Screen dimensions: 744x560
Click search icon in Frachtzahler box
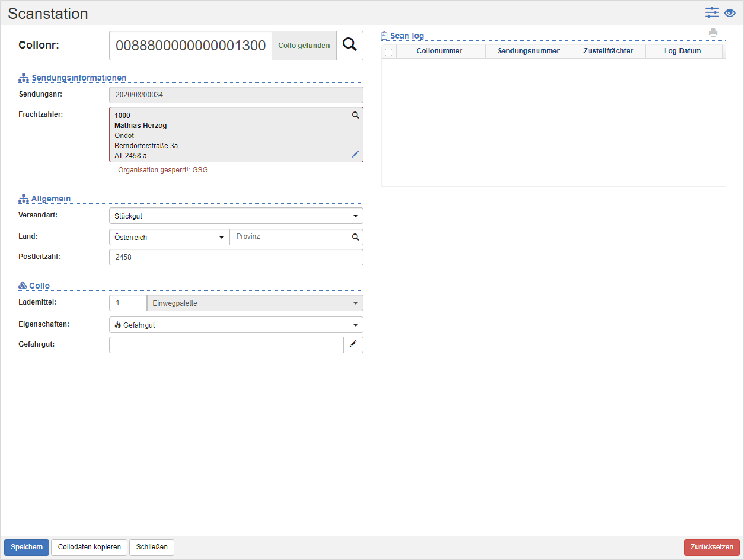point(356,116)
